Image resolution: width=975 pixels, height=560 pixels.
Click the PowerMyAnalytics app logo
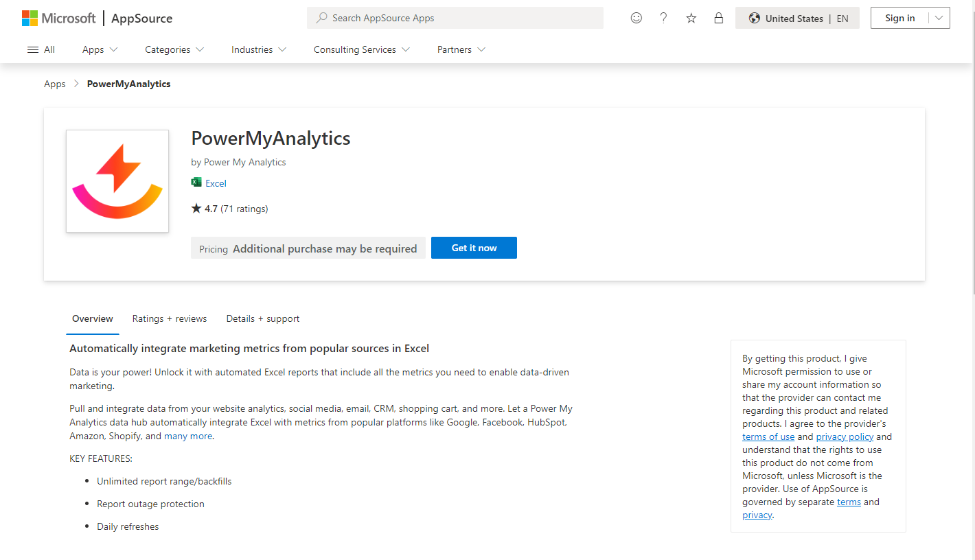pos(117,181)
